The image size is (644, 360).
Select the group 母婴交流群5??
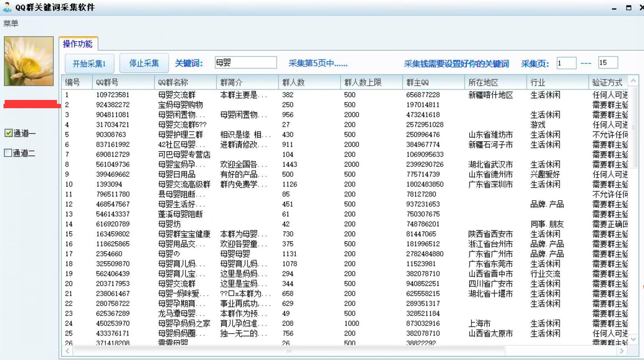[x=182, y=124]
